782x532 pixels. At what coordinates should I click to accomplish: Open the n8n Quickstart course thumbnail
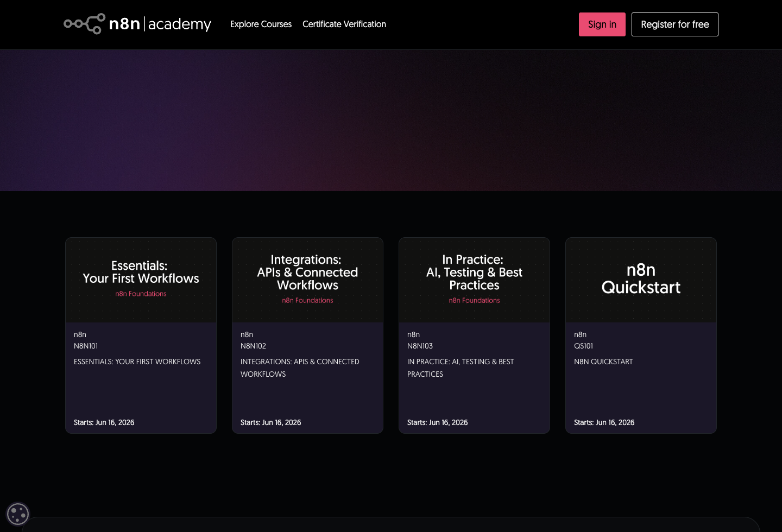641,280
